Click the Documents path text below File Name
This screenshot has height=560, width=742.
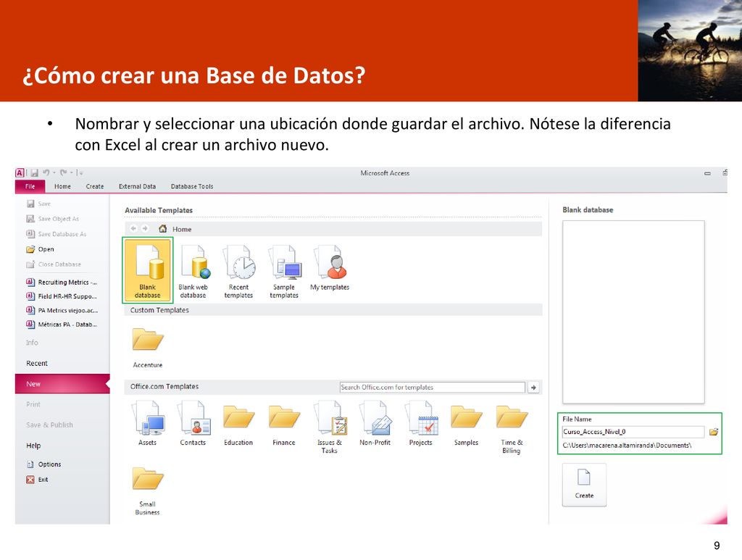coord(627,446)
